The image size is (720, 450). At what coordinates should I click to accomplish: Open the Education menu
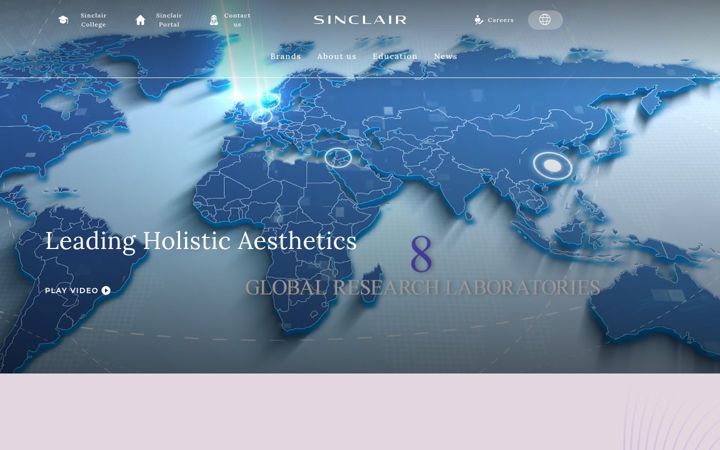coord(395,56)
